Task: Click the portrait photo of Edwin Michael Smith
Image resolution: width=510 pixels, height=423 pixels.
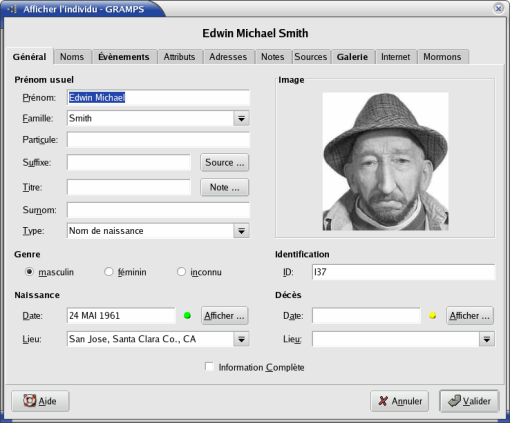Action: [x=385, y=161]
